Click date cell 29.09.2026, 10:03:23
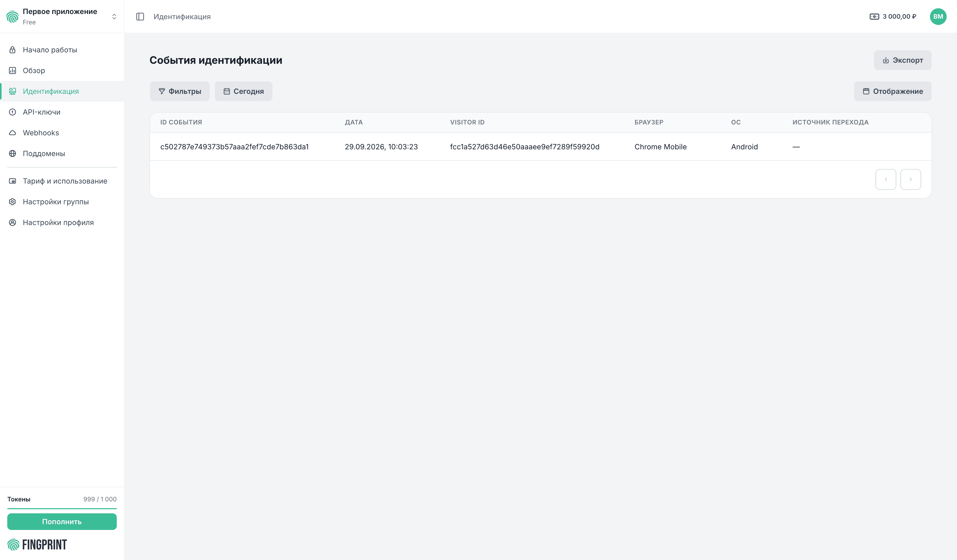957x560 pixels. pyautogui.click(x=381, y=147)
